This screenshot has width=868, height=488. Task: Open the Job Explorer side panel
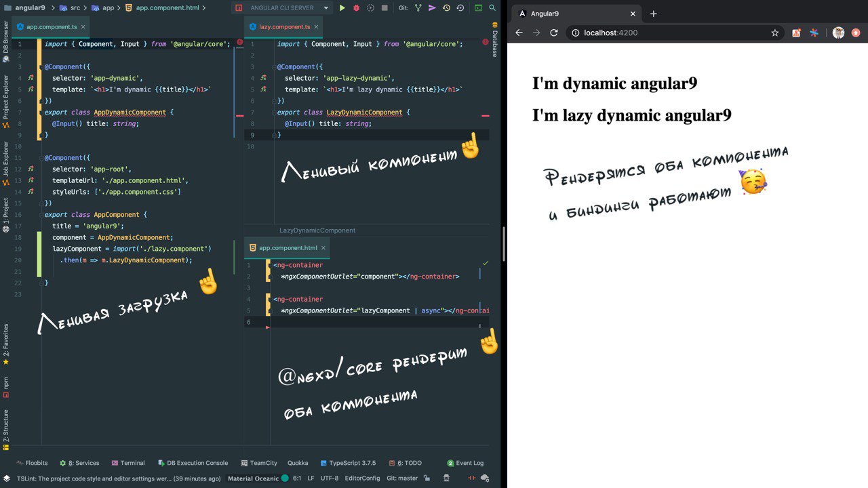click(x=5, y=164)
